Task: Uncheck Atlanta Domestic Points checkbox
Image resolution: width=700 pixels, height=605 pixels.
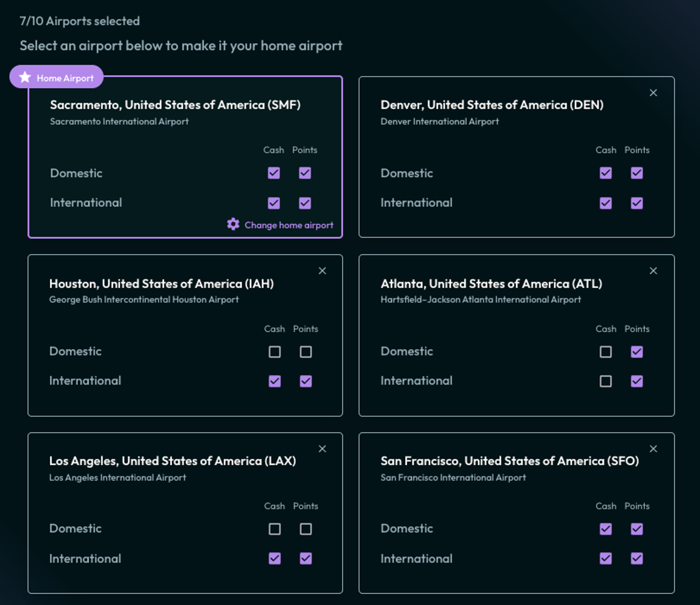Action: [637, 352]
